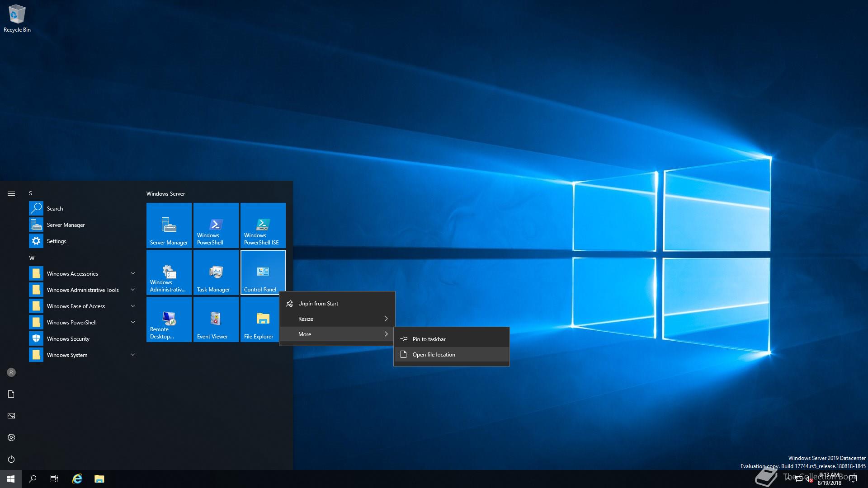
Task: Open the File Explorer tile
Action: tap(259, 319)
